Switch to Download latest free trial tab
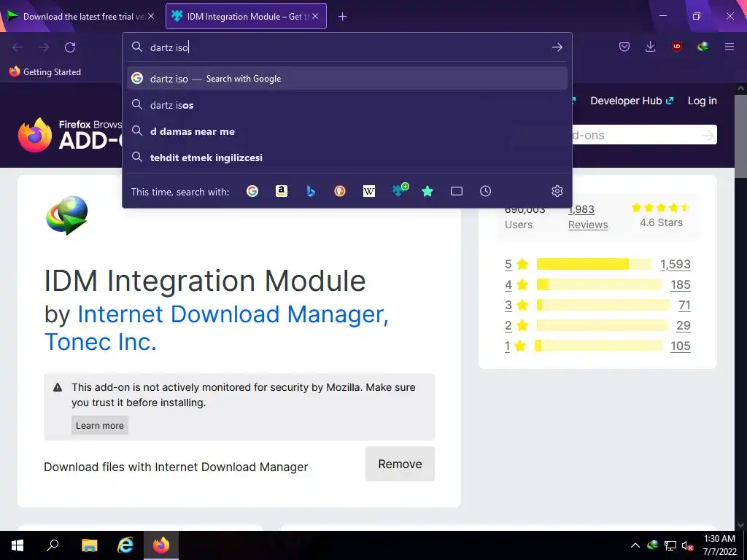The width and height of the screenshot is (747, 560). coord(82,16)
